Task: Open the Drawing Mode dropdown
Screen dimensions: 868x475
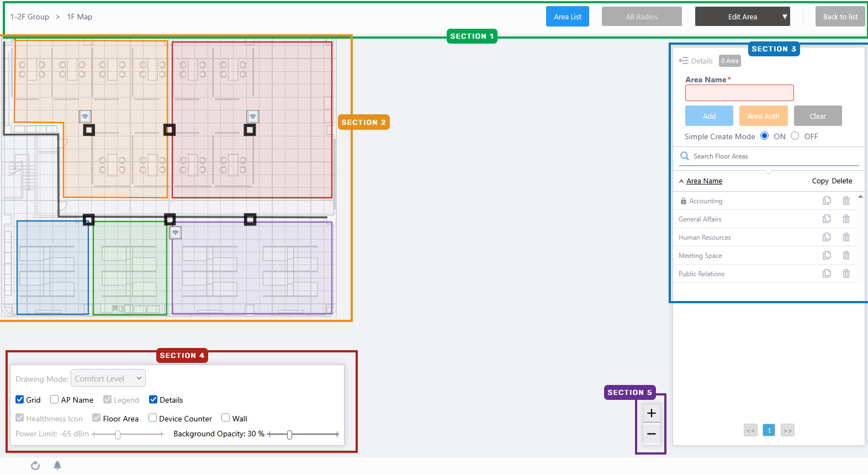Action: tap(108, 378)
